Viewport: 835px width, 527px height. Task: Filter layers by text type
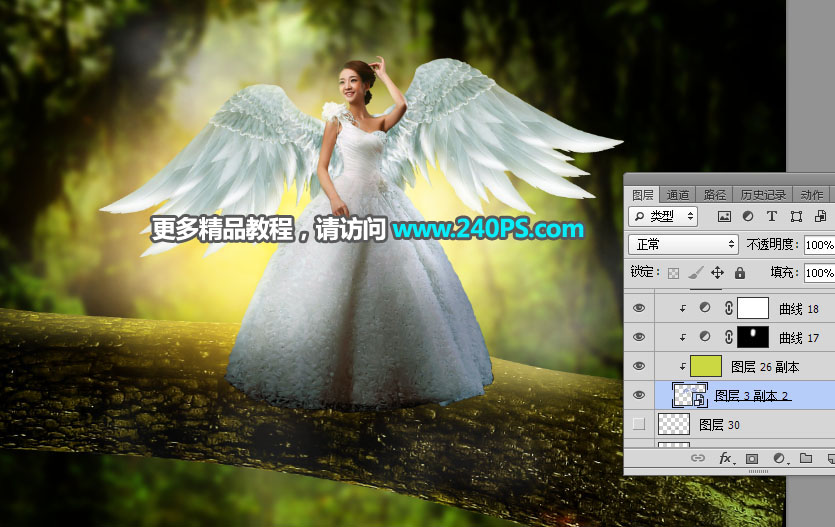click(x=772, y=216)
